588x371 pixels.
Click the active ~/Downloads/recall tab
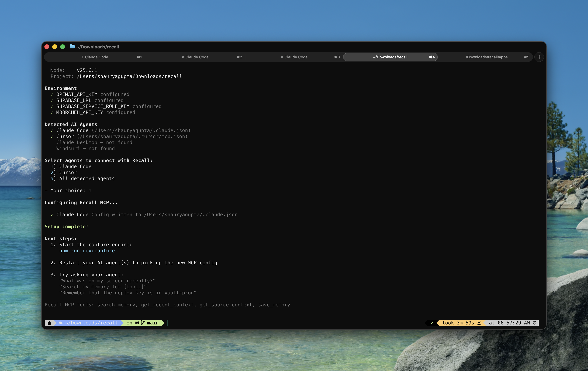pyautogui.click(x=390, y=57)
